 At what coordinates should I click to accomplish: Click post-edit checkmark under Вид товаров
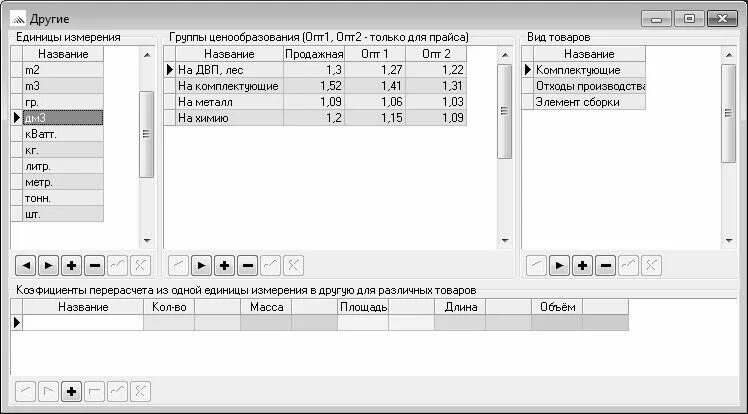tap(628, 266)
